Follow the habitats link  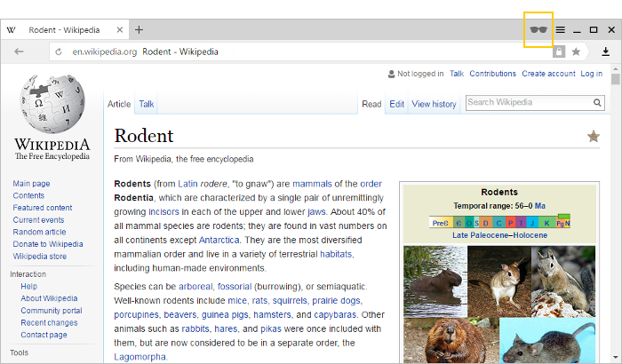(336, 254)
